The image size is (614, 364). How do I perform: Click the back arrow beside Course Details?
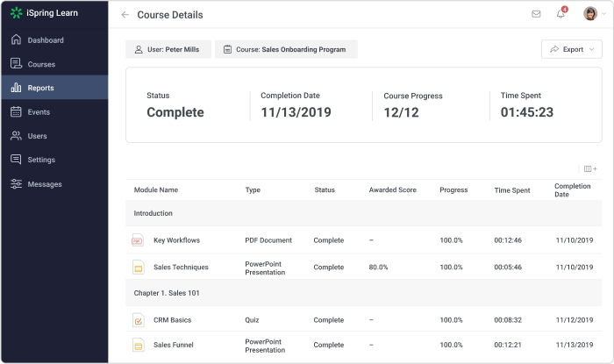pyautogui.click(x=125, y=15)
